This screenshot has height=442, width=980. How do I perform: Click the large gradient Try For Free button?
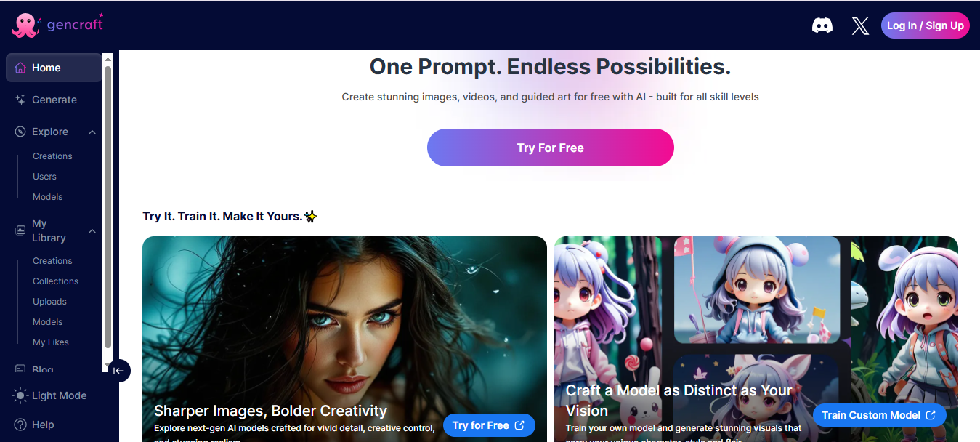[551, 148]
